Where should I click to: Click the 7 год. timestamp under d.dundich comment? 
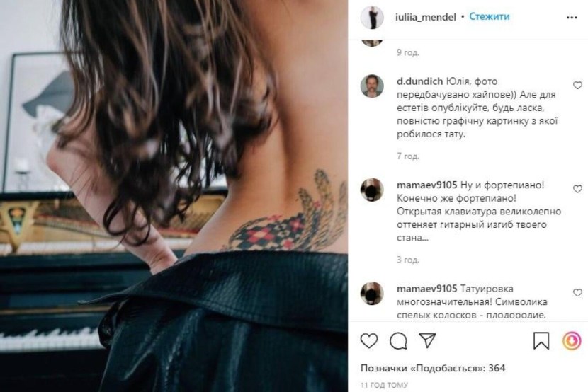408,156
